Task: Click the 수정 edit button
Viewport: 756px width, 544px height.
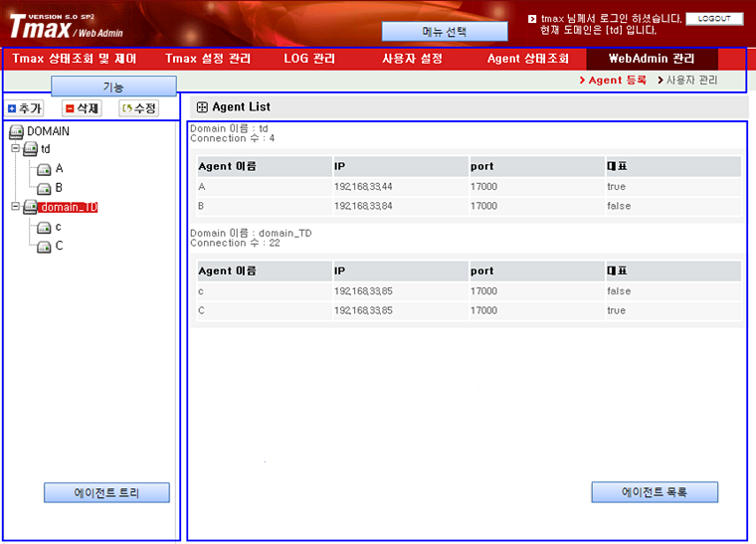Action: [139, 108]
